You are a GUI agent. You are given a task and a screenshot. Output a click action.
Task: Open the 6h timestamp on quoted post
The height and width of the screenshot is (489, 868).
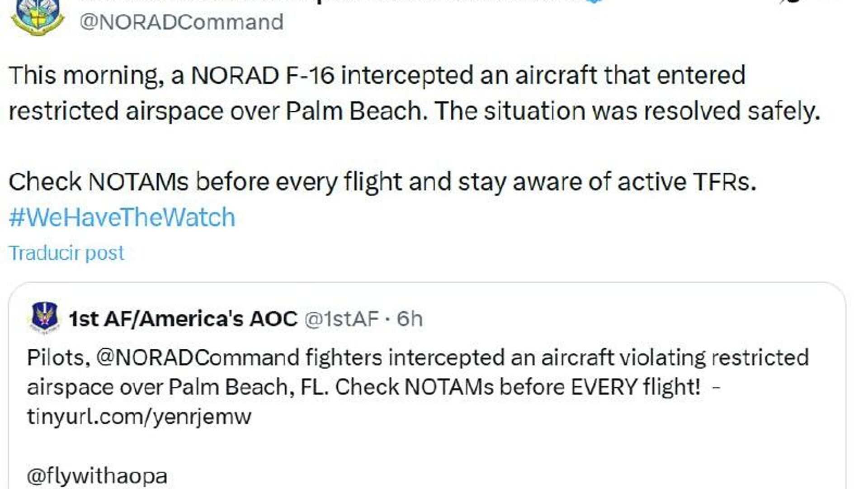coord(410,319)
